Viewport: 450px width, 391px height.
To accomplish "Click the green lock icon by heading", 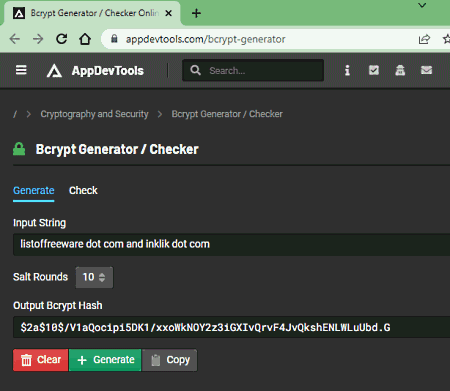I will 19,149.
